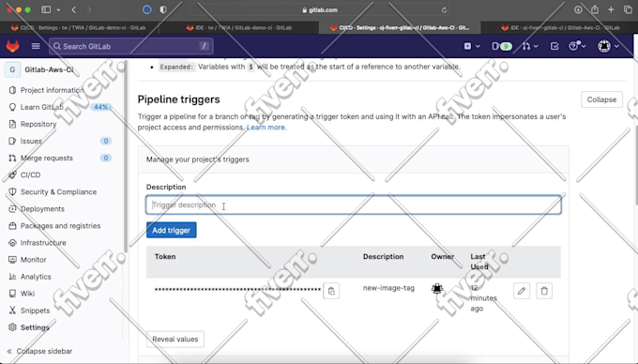Collapse the Pipeline triggers section
Screen dimensions: 638x364
[601, 99]
